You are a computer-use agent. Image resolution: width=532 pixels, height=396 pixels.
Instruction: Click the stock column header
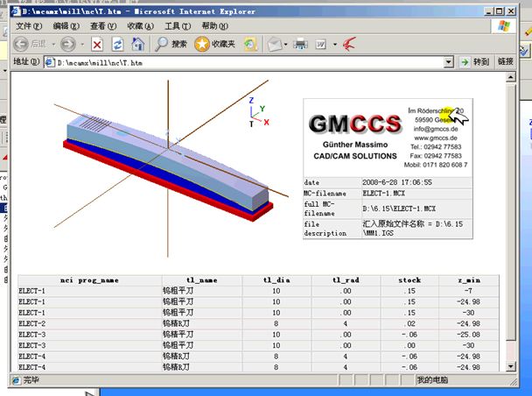coord(409,280)
